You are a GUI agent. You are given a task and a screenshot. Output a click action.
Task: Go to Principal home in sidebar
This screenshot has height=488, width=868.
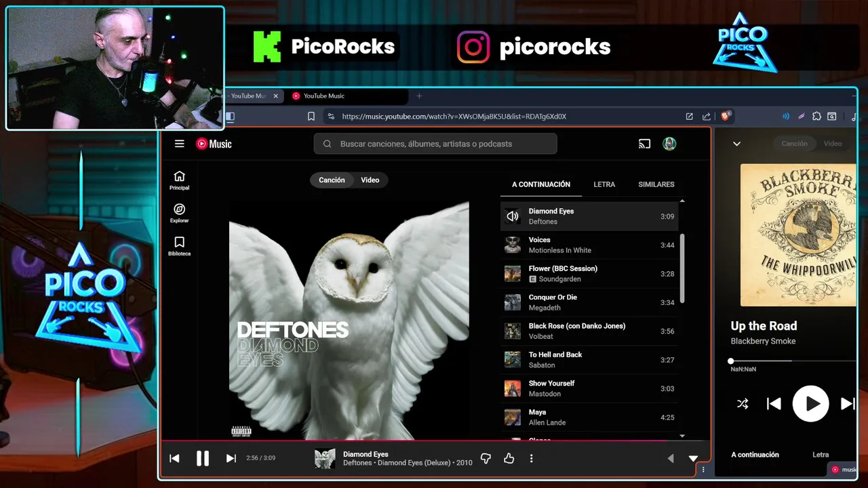click(179, 180)
